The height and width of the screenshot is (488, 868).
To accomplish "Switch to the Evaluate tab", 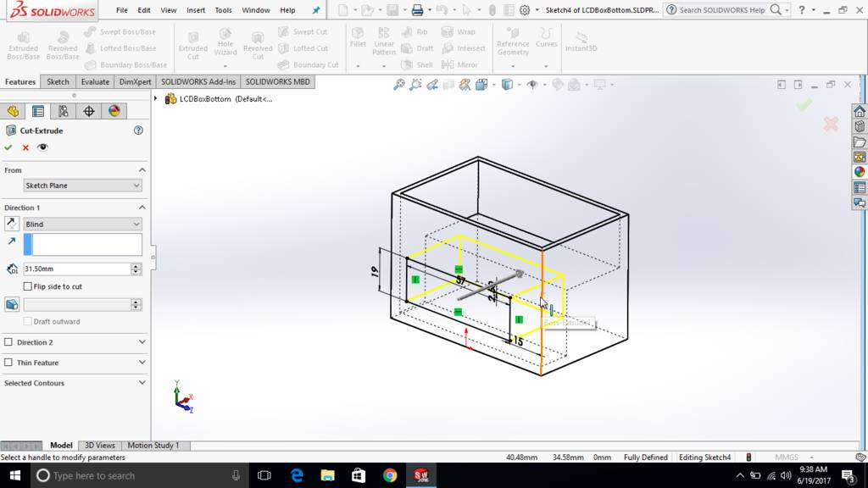I will coord(95,82).
